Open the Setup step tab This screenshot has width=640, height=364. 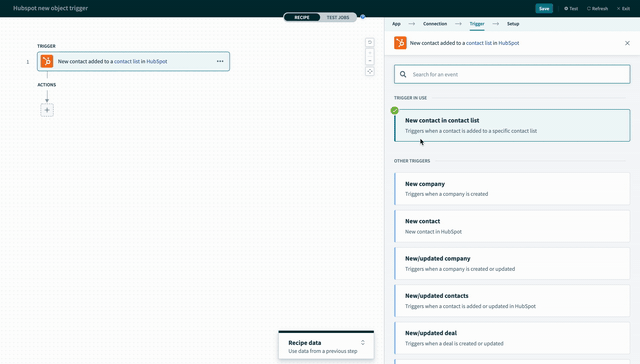[513, 24]
